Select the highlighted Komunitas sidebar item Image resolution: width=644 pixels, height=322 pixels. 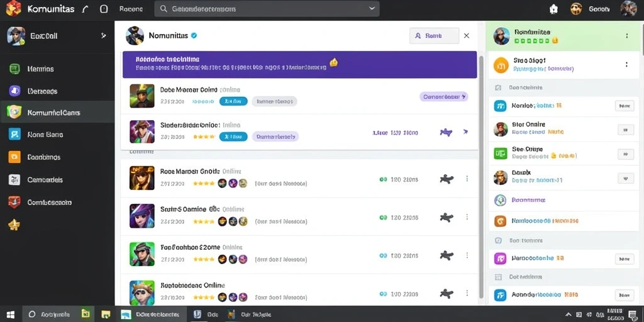pos(57,112)
